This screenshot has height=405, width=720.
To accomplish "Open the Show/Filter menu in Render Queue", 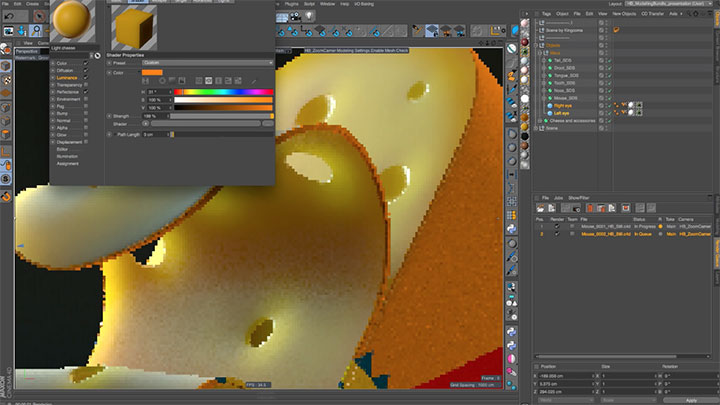I will pyautogui.click(x=579, y=198).
